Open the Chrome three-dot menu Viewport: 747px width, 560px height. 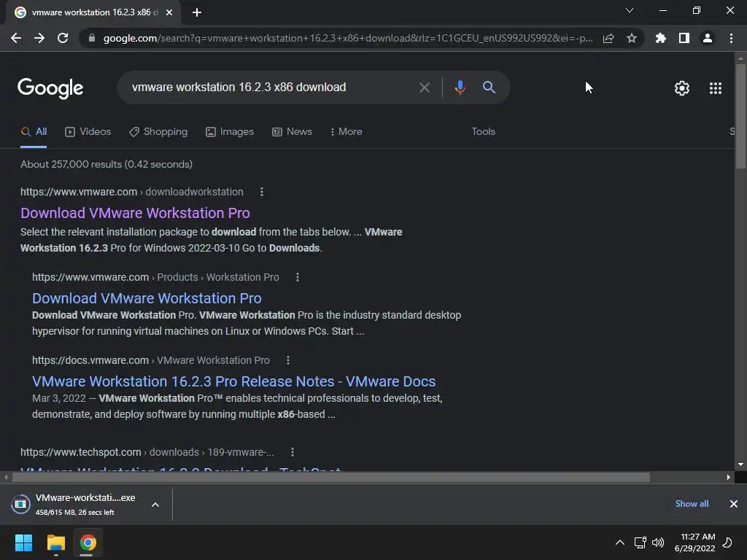click(x=731, y=38)
